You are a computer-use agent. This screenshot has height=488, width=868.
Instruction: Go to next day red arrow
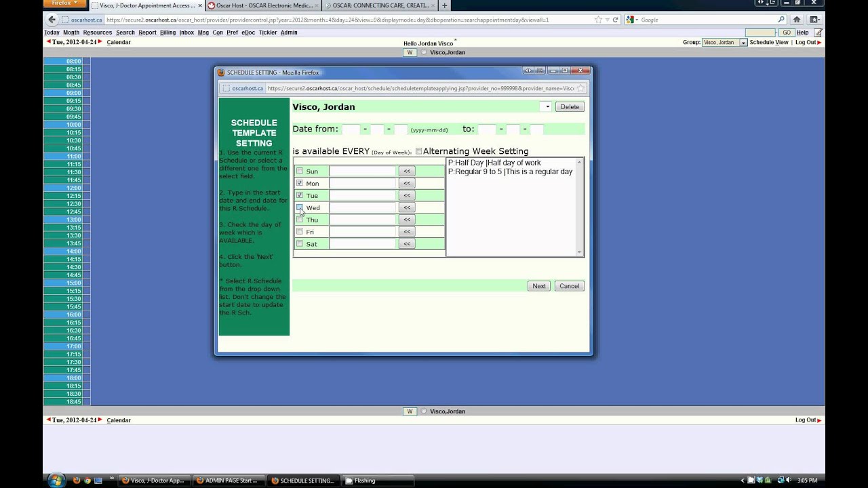pyautogui.click(x=100, y=42)
